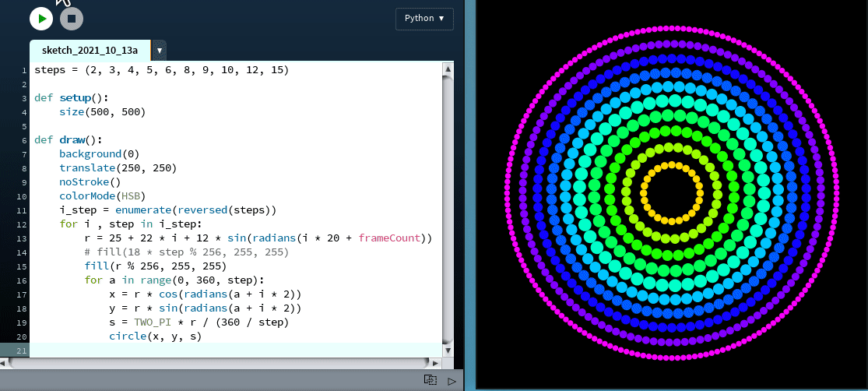
Task: Click the console icon in bottom bar
Action: click(430, 380)
